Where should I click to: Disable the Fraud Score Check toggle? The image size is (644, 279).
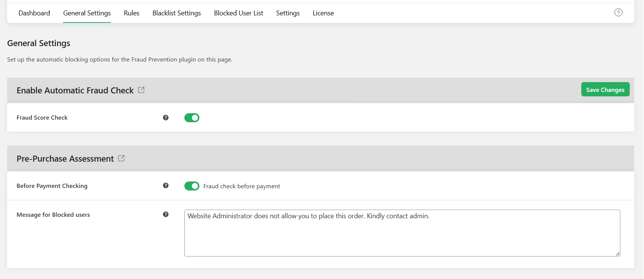[x=192, y=117]
